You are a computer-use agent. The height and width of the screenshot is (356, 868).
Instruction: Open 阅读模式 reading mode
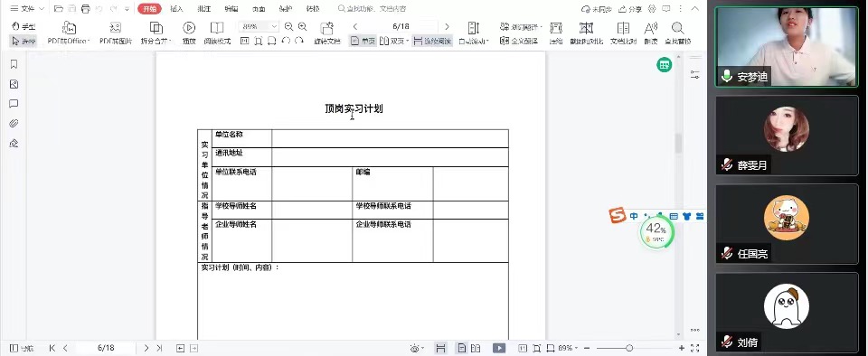tap(217, 33)
